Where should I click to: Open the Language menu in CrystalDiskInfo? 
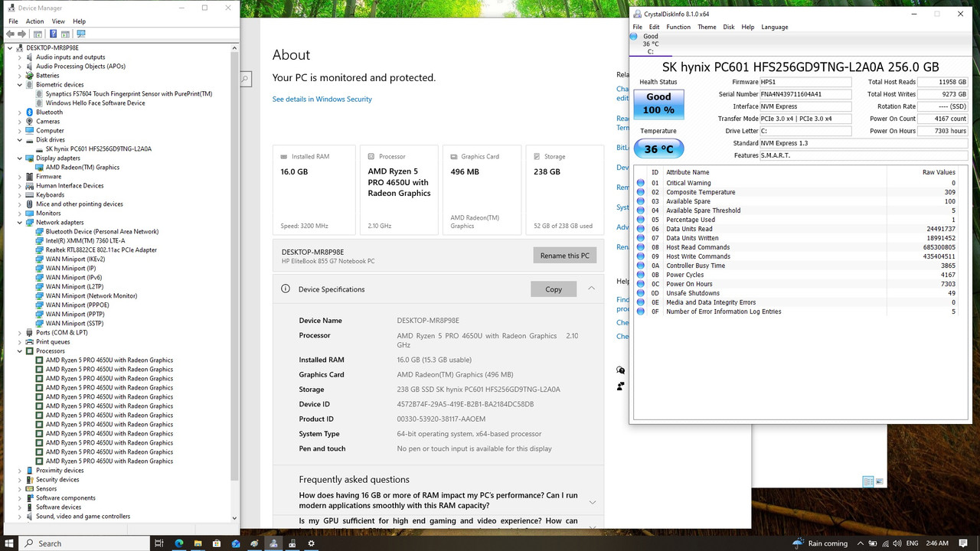pos(774,27)
